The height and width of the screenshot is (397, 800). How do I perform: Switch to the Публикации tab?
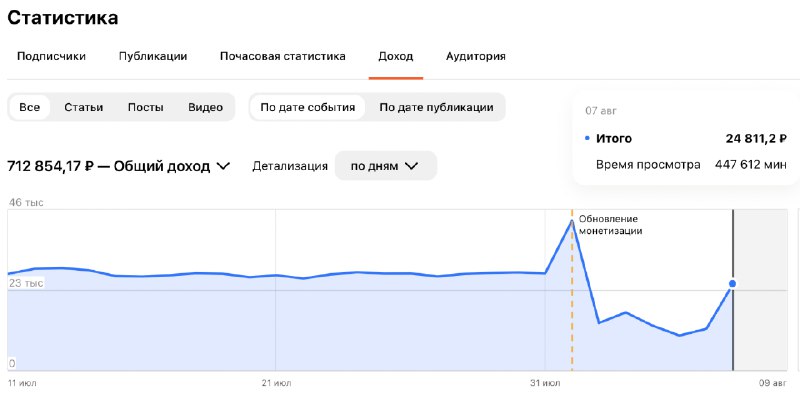[153, 56]
